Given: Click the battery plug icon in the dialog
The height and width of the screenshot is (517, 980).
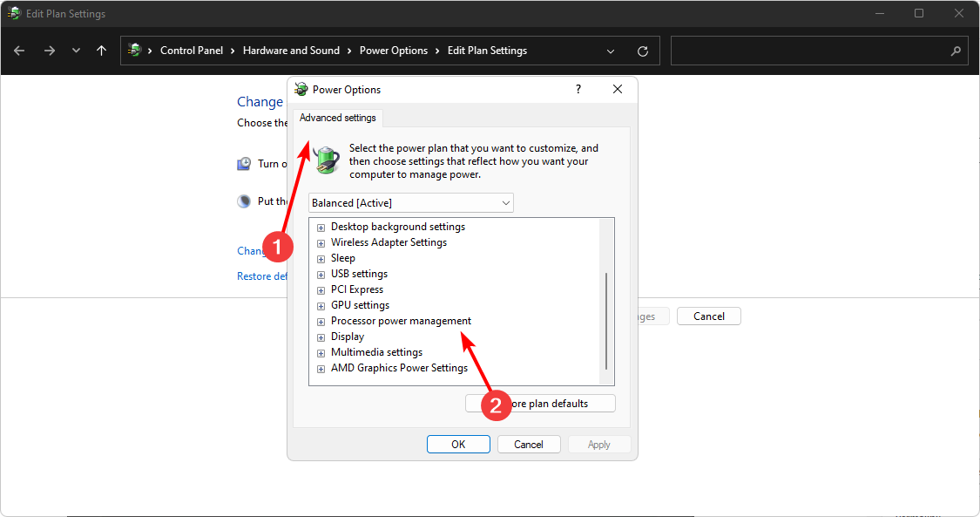Looking at the screenshot, I should (x=327, y=159).
